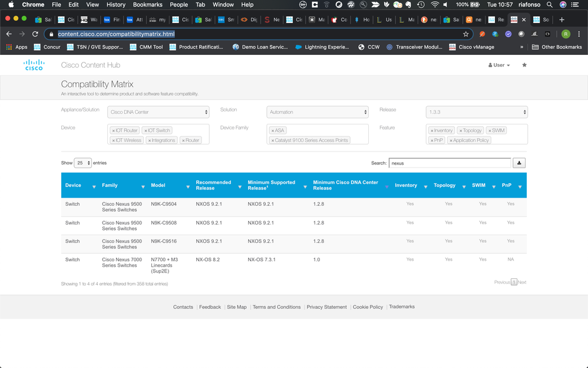Click the browser address bar URL
Screen dimensions: 588x368
pos(116,34)
